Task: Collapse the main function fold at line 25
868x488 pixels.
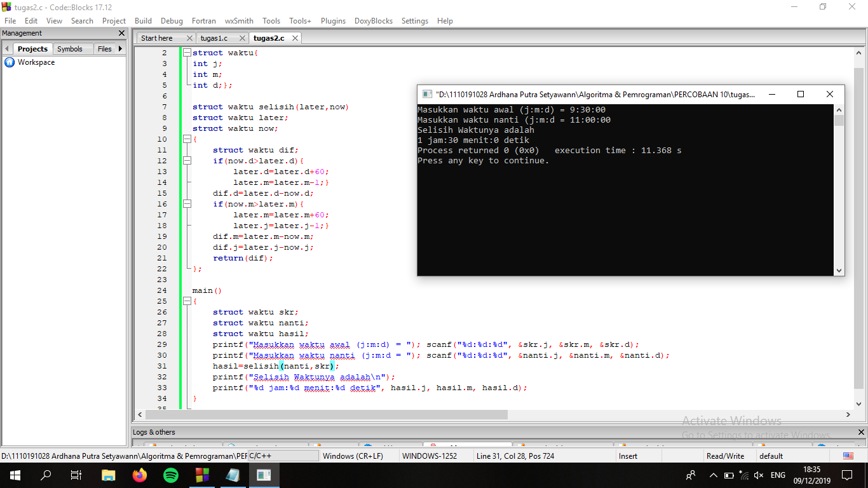Action: pos(187,301)
